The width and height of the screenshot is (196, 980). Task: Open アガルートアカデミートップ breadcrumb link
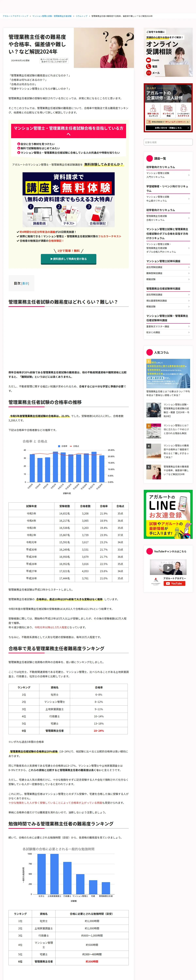[15, 16]
